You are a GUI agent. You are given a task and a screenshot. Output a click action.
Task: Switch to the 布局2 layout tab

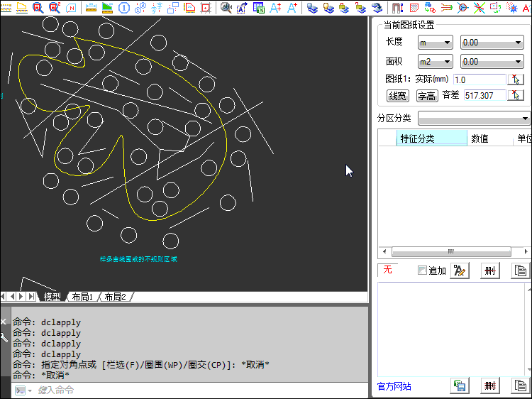tap(114, 297)
